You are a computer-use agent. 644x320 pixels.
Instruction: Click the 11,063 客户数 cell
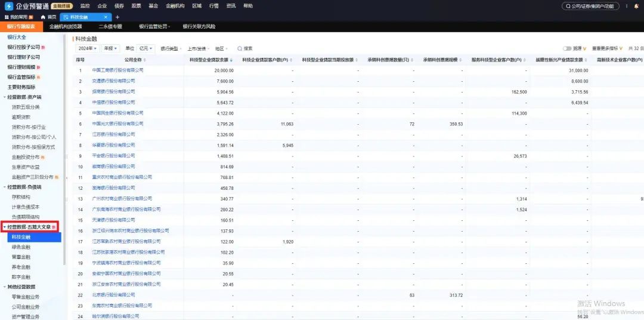287,124
